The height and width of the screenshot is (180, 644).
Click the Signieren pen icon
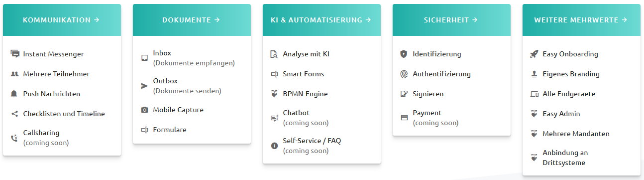point(404,94)
